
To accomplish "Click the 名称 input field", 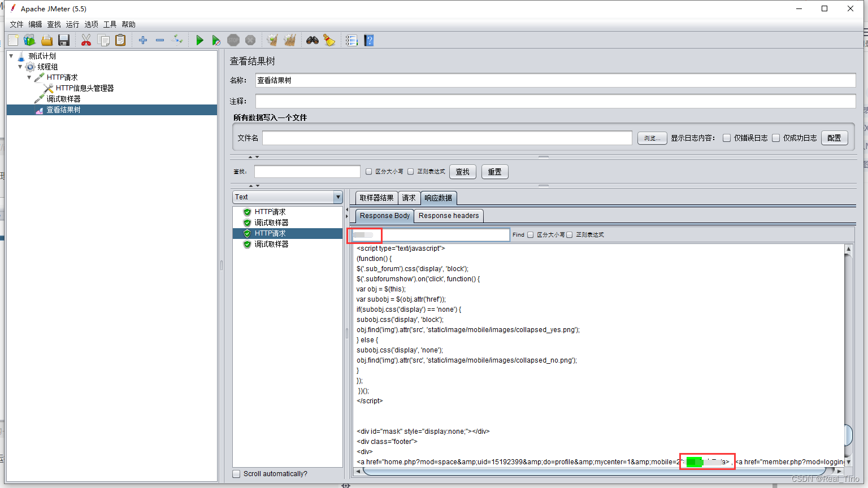I will (555, 80).
